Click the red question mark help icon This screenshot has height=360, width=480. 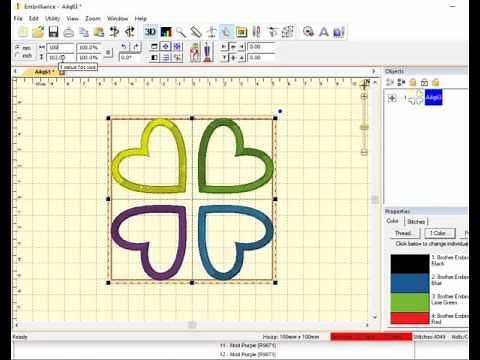pos(195,53)
